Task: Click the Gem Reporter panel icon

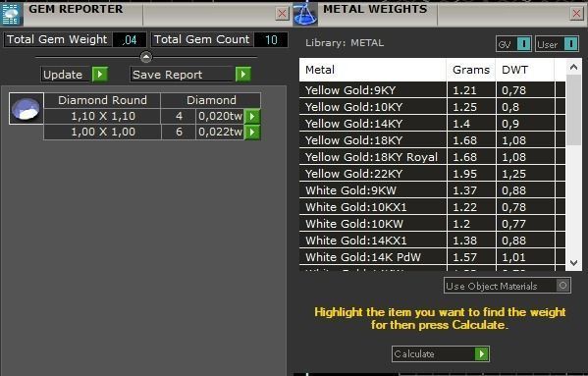Action: tap(11, 14)
